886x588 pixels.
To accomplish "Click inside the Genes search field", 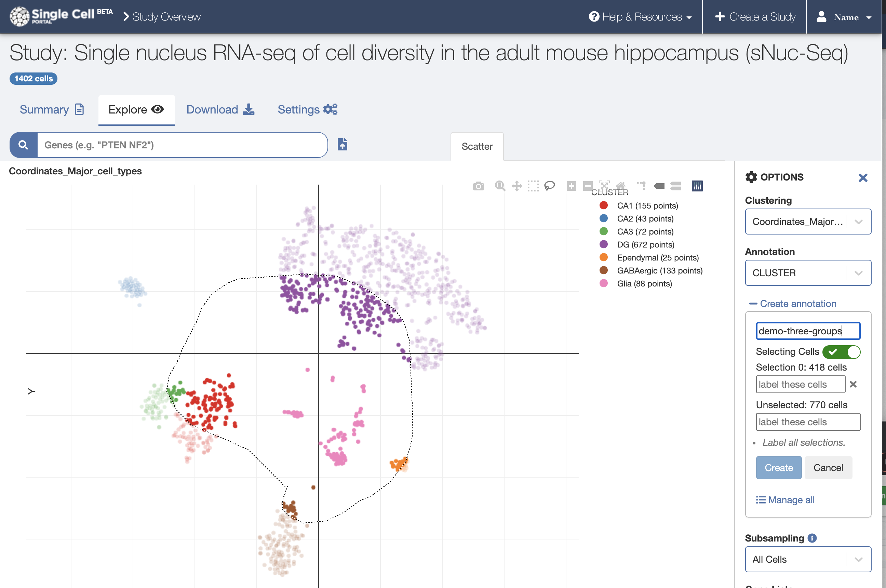I will [x=180, y=145].
